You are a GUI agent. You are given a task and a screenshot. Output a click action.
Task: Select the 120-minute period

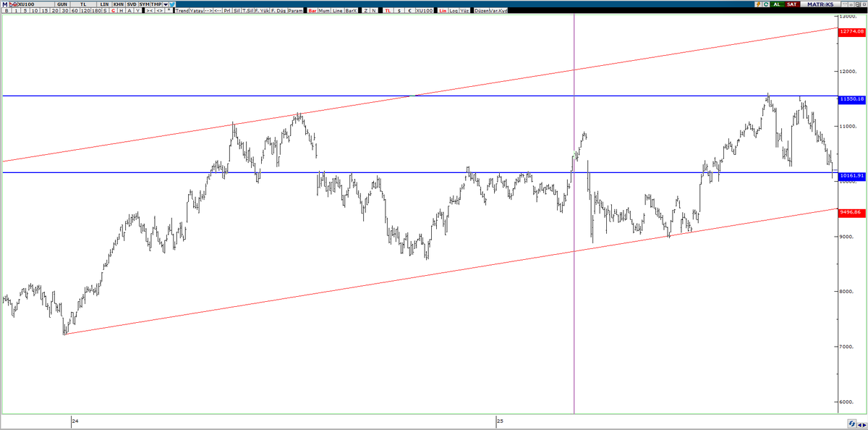coord(85,11)
